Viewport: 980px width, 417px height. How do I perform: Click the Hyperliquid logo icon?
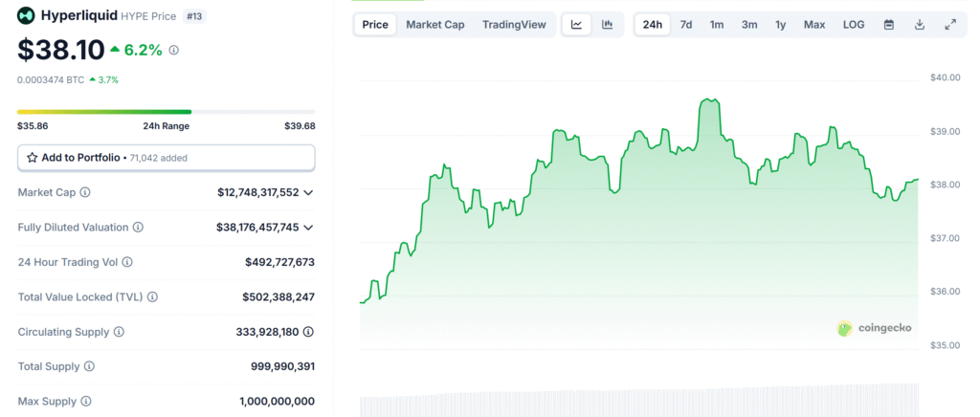[x=26, y=16]
